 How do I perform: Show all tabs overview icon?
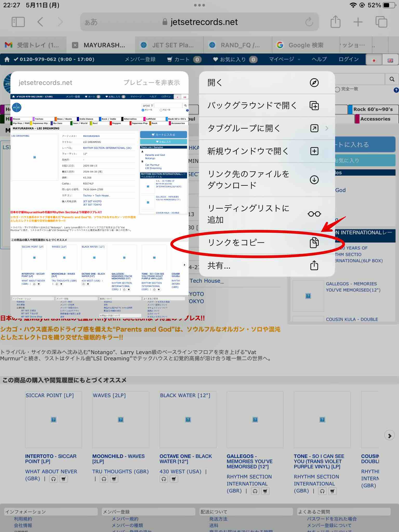tap(381, 22)
